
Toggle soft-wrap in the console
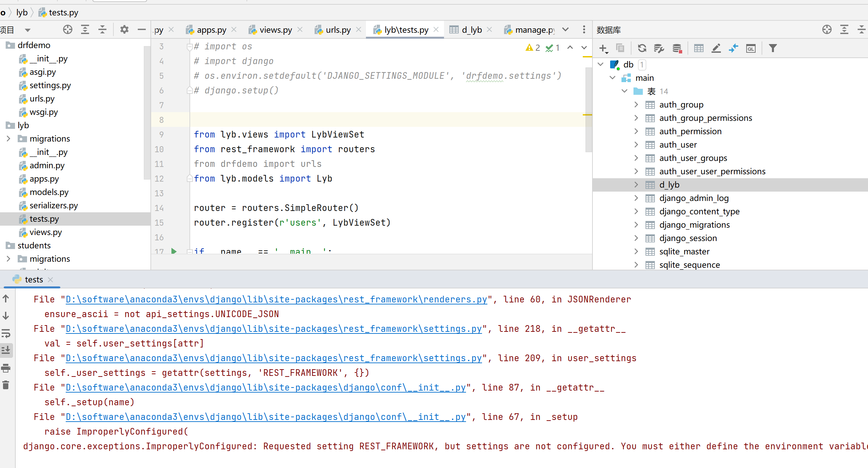(x=6, y=333)
